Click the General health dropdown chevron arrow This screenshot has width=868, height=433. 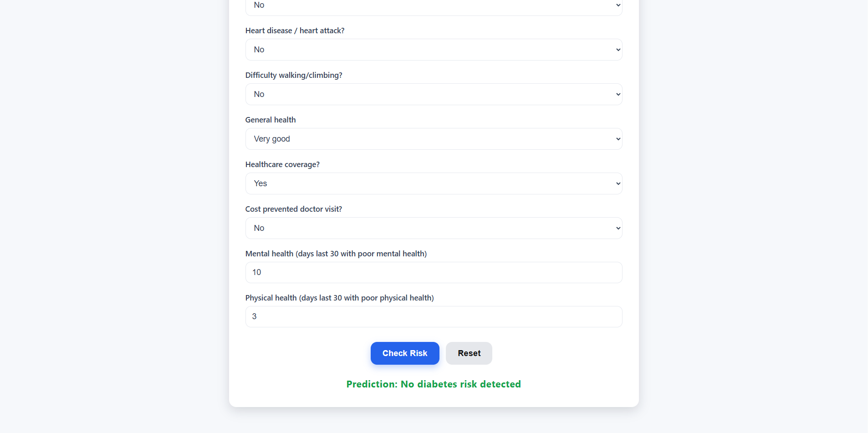[x=618, y=139]
